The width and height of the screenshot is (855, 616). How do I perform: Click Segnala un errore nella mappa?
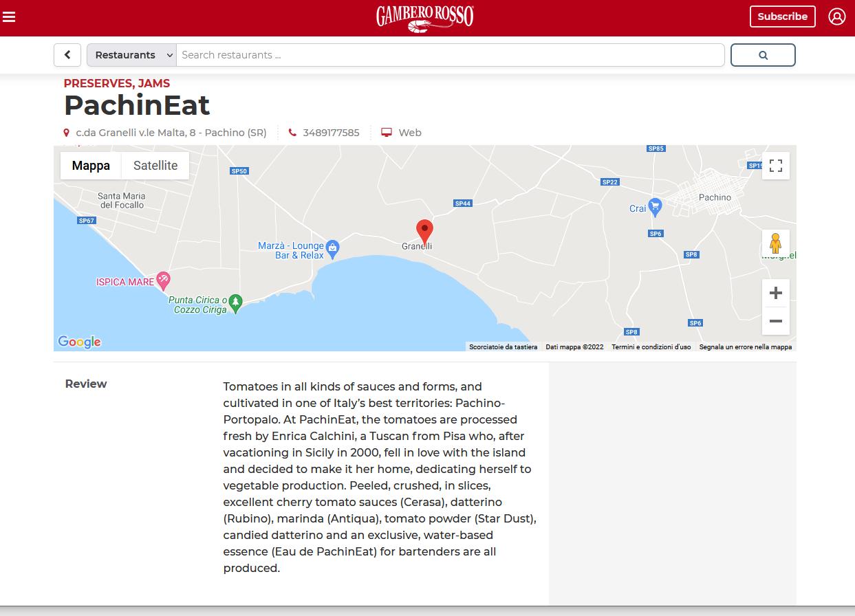[x=746, y=347]
